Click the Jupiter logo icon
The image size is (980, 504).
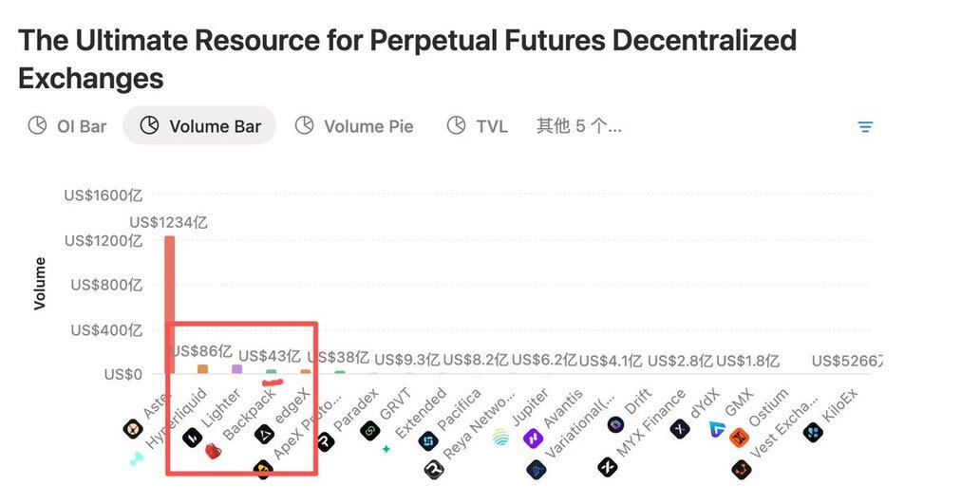[500, 438]
